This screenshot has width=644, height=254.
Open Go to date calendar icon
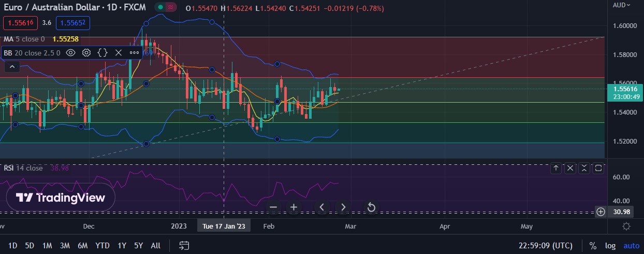184,245
